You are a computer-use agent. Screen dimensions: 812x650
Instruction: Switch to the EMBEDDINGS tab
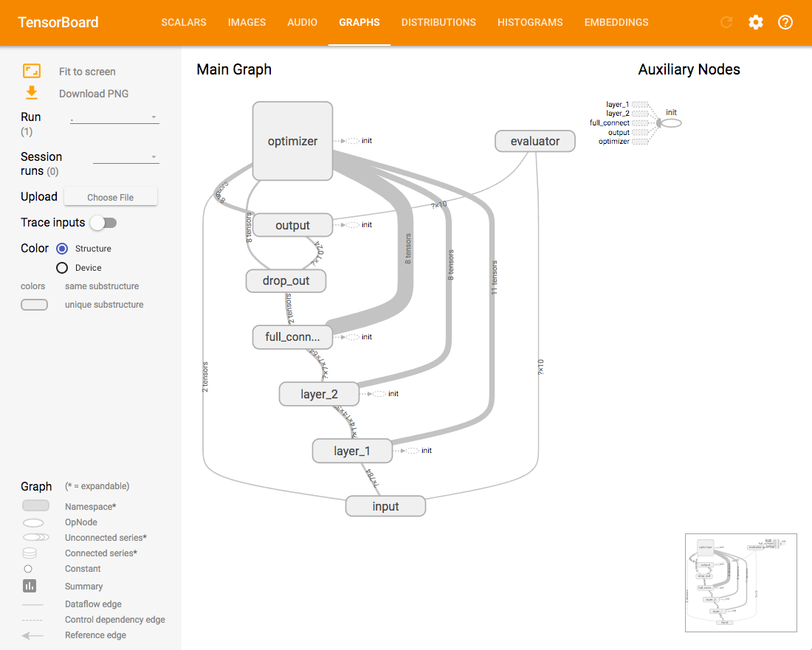[616, 22]
